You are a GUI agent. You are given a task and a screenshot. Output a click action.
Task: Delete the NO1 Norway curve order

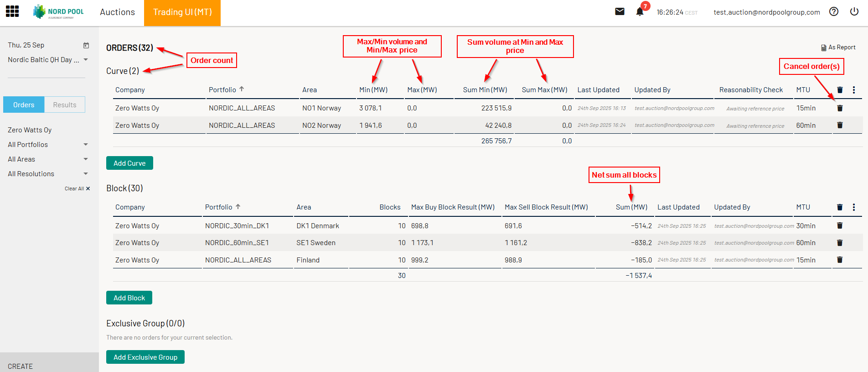(x=840, y=108)
